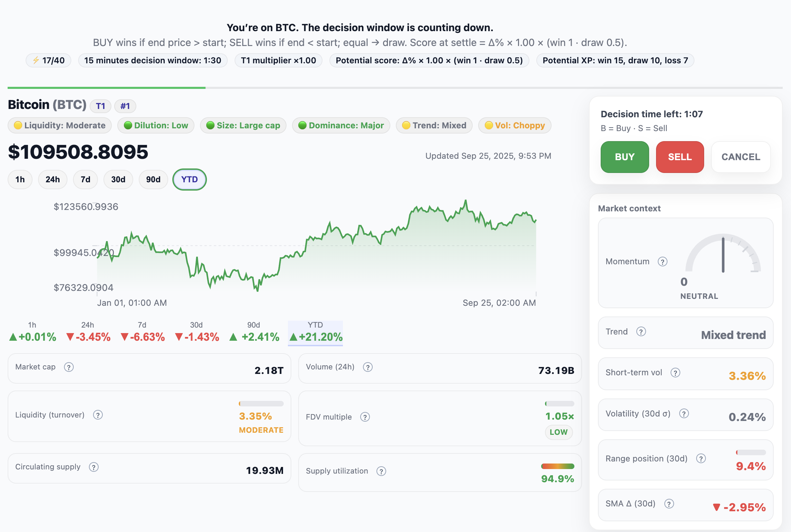Select the YTD change stat
The image size is (791, 532).
pos(315,332)
